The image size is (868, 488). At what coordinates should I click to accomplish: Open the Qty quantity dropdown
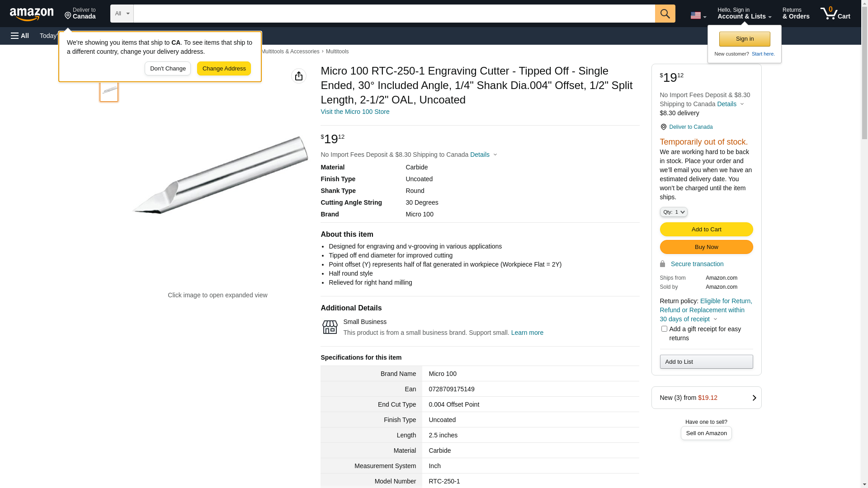click(x=673, y=212)
